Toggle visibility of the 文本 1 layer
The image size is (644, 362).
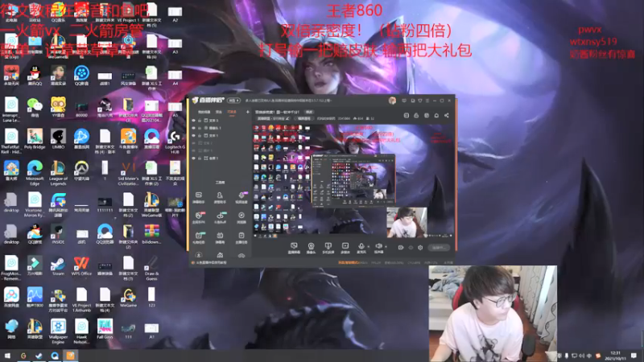click(x=193, y=135)
